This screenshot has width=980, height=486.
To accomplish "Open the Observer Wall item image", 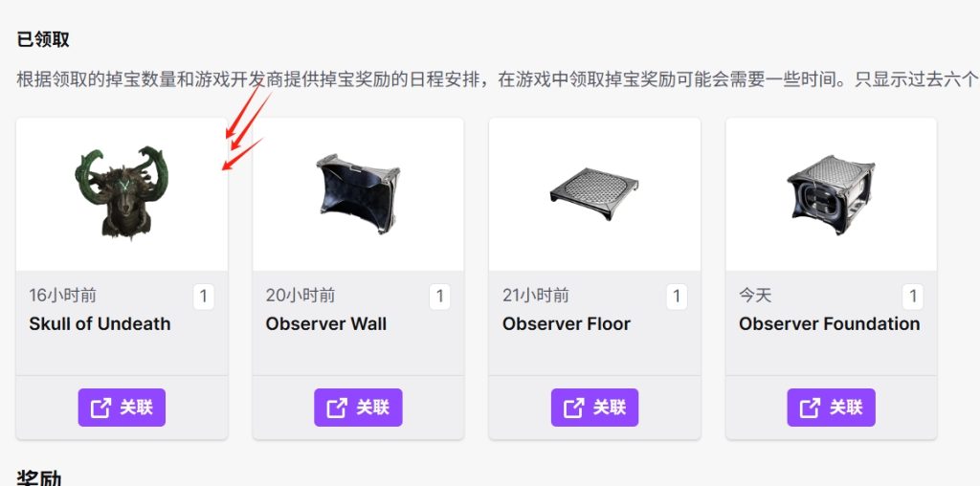I will [x=358, y=193].
